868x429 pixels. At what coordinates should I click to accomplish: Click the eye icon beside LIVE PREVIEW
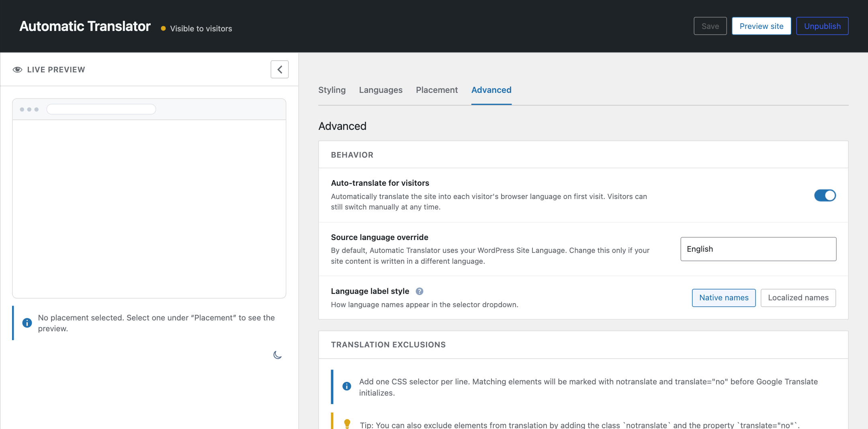click(x=17, y=70)
